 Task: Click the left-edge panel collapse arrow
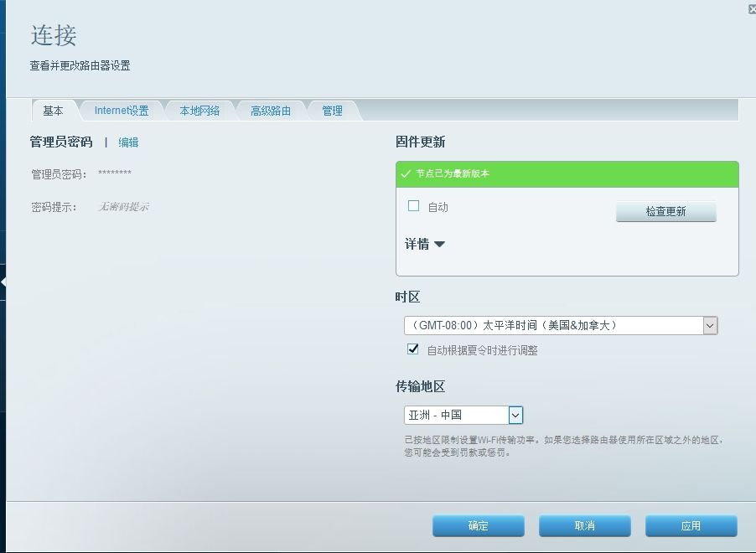click(x=3, y=283)
